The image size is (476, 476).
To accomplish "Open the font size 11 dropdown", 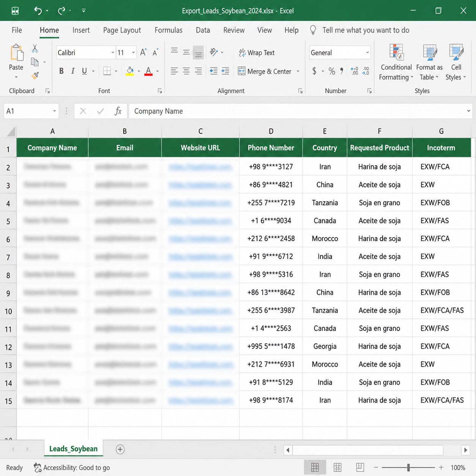I will click(133, 53).
